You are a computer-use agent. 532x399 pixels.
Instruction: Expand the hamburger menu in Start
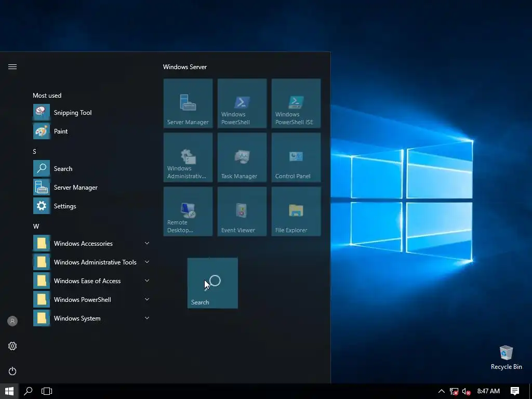[x=12, y=67]
